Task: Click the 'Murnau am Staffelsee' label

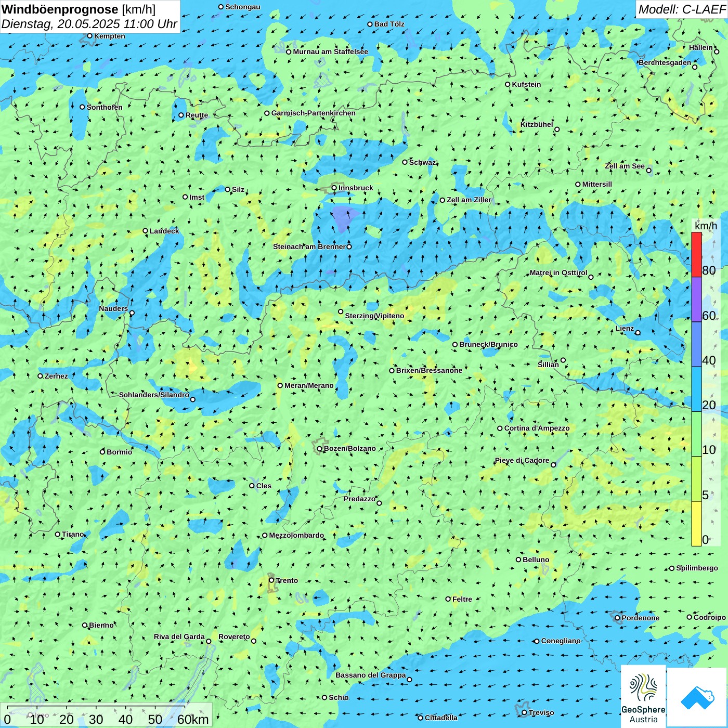Action: click(330, 51)
